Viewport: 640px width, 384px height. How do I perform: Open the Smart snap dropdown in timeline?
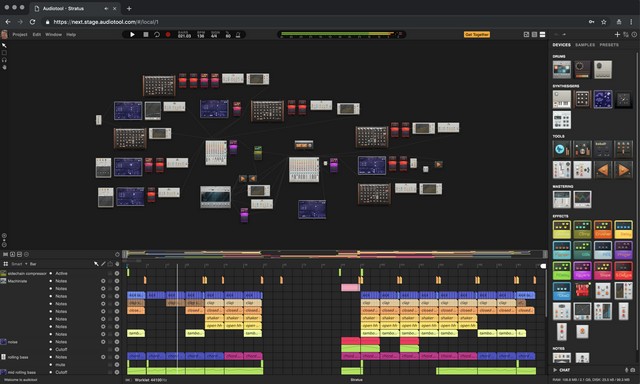click(x=19, y=264)
